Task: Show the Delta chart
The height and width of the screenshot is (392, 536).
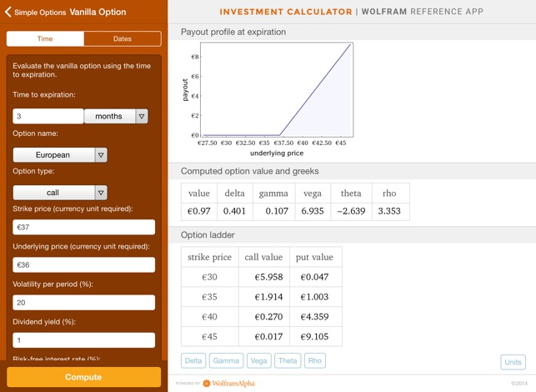Action: (193, 361)
